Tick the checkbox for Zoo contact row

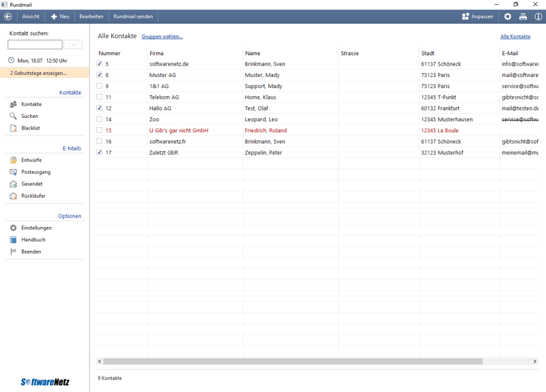(x=100, y=119)
